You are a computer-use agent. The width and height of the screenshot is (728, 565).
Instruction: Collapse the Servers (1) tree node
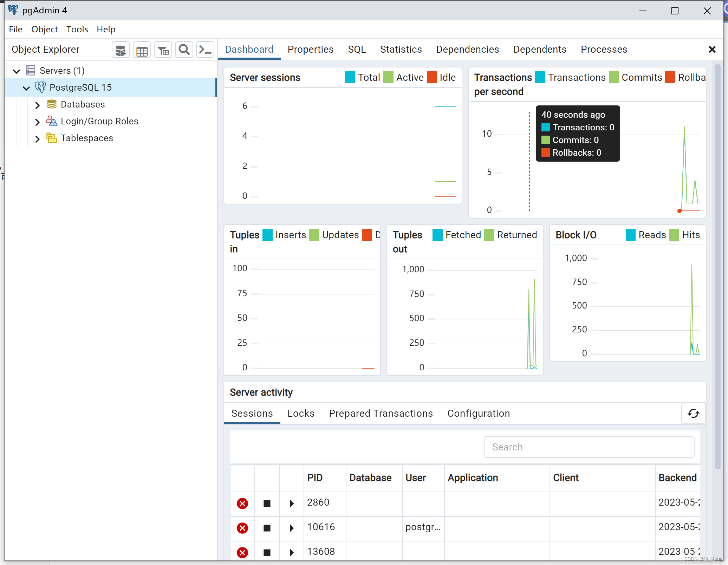point(17,71)
